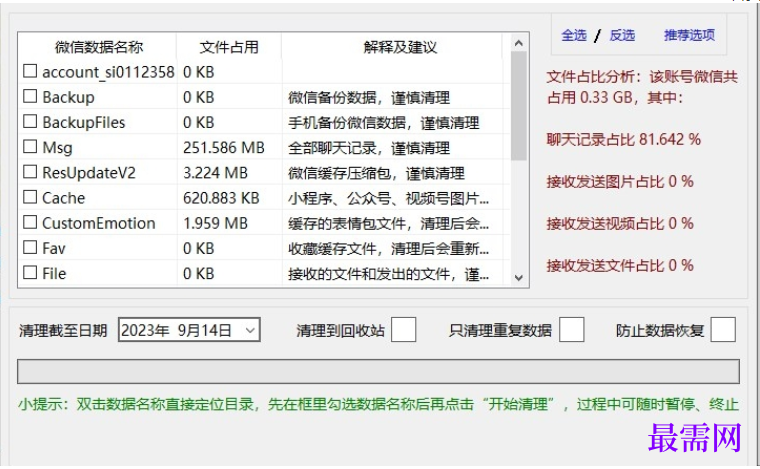
Task: Click the 251.586 MB size cell
Action: (x=223, y=147)
